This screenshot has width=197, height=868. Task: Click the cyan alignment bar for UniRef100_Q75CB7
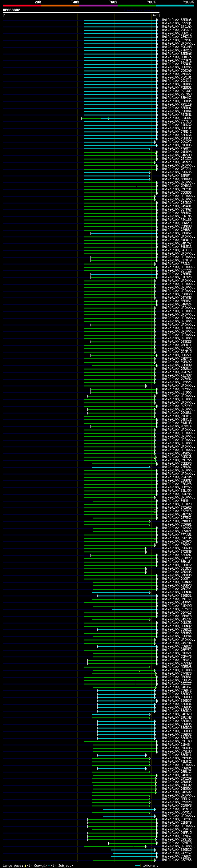point(121,467)
